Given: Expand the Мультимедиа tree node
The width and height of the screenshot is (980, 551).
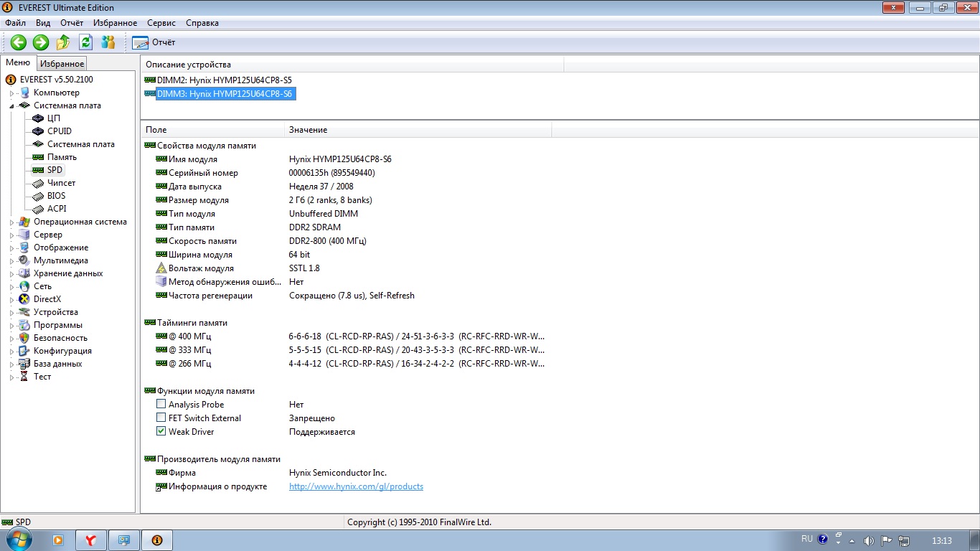Looking at the screenshot, I should pyautogui.click(x=11, y=261).
